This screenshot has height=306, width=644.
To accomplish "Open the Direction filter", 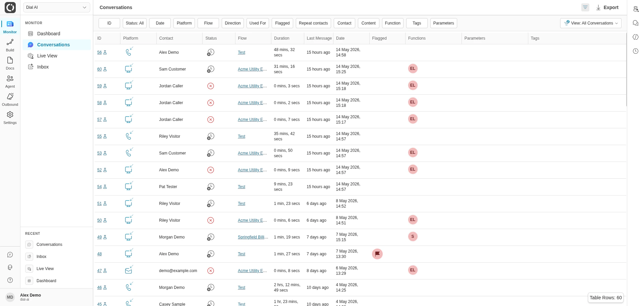I will (233, 23).
